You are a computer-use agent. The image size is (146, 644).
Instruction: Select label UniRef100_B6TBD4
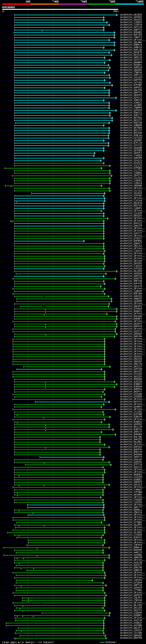pos(131,128)
